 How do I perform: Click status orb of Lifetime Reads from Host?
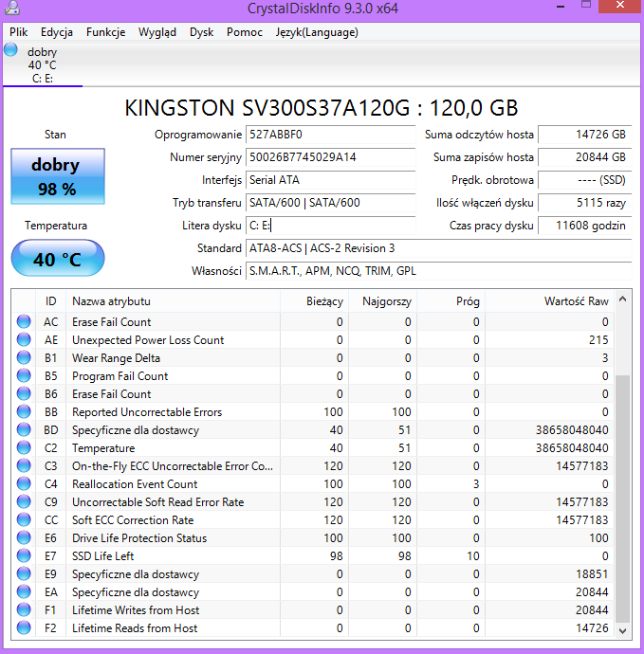tap(24, 627)
